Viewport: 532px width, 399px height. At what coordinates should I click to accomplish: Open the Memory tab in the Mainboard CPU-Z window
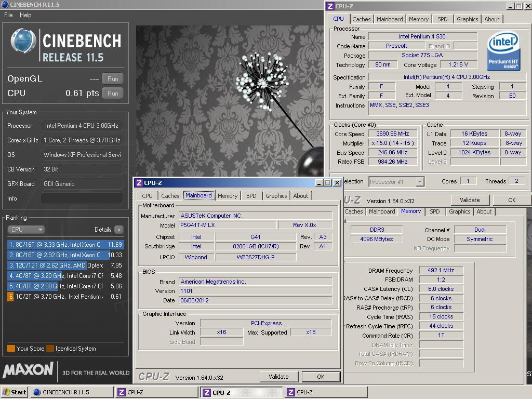[x=228, y=196]
